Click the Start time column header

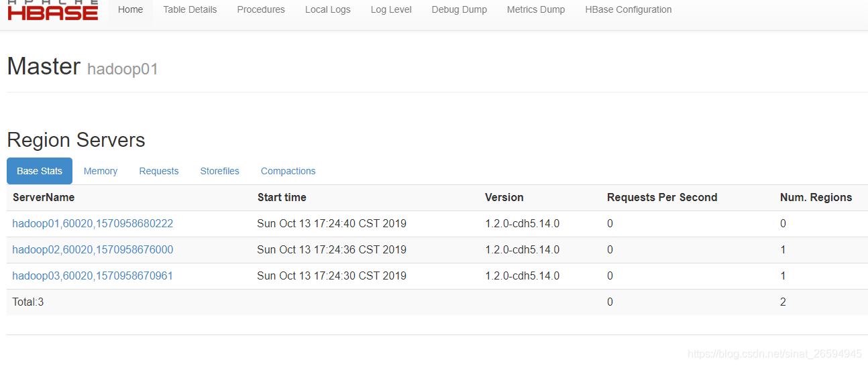[x=282, y=197]
